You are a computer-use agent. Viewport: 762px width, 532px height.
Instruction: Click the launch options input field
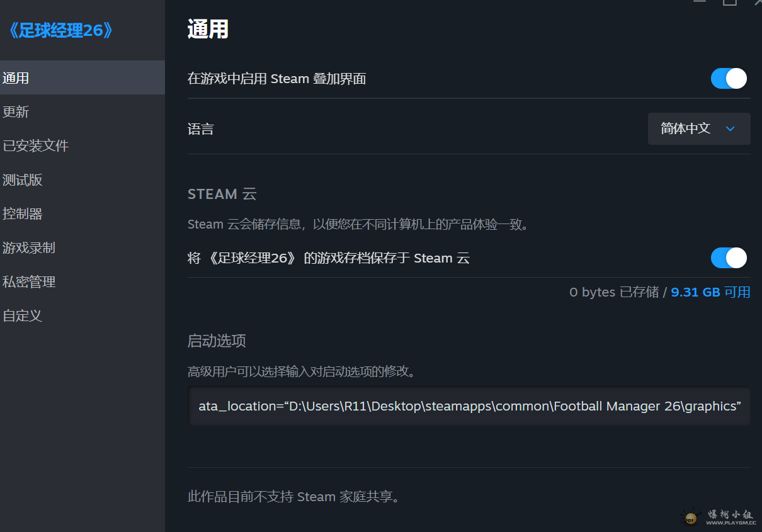click(x=469, y=405)
